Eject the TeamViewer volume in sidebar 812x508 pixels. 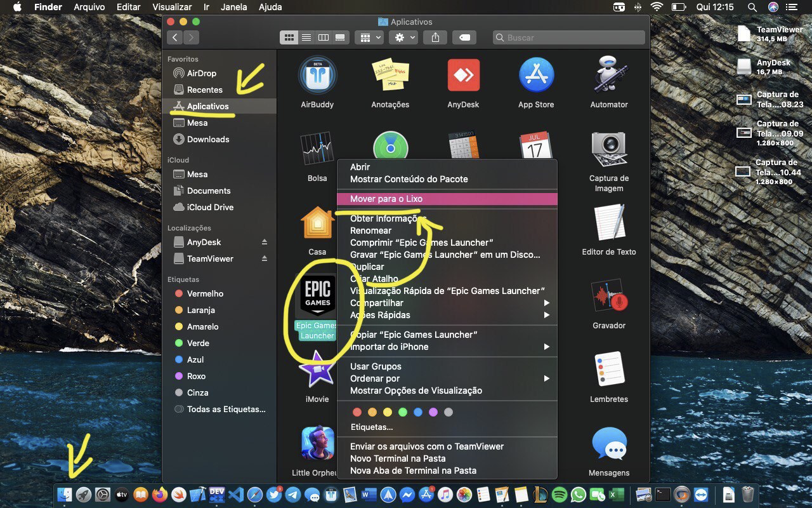point(265,259)
